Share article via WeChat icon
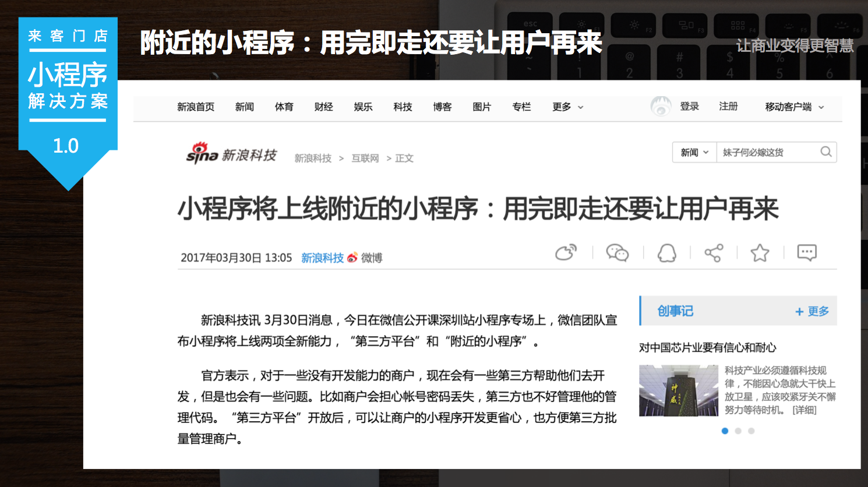Viewport: 868px width, 487px height. pyautogui.click(x=617, y=252)
